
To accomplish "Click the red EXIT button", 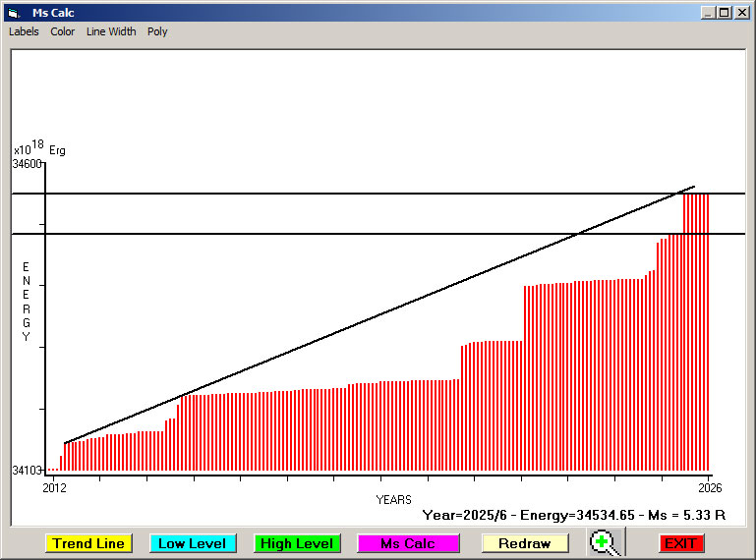I will (x=680, y=543).
